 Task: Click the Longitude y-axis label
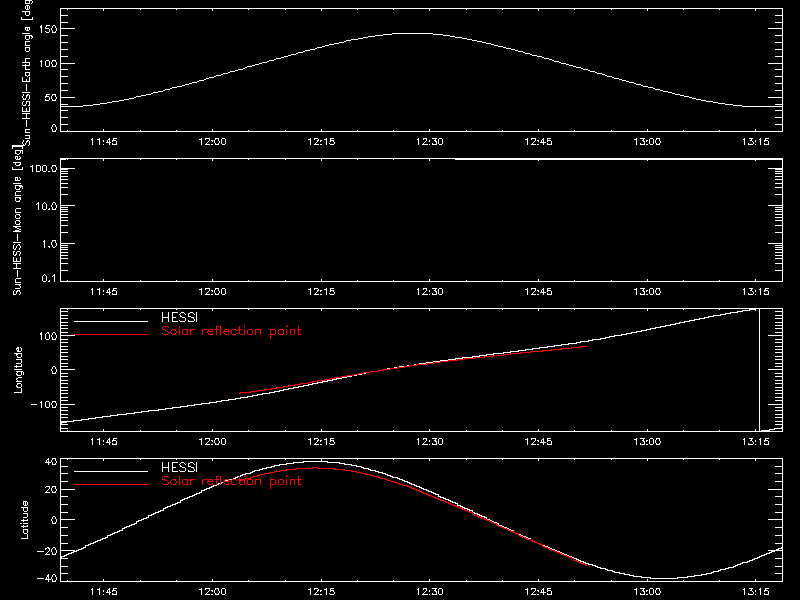[18, 370]
